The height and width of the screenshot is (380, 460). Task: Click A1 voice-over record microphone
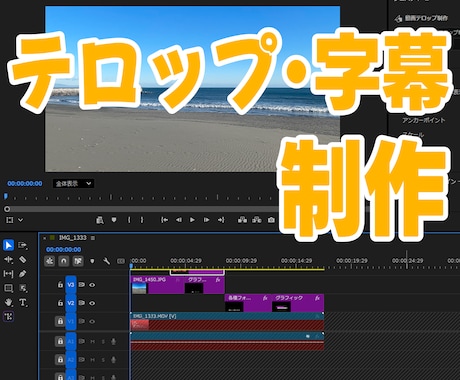tap(113, 341)
